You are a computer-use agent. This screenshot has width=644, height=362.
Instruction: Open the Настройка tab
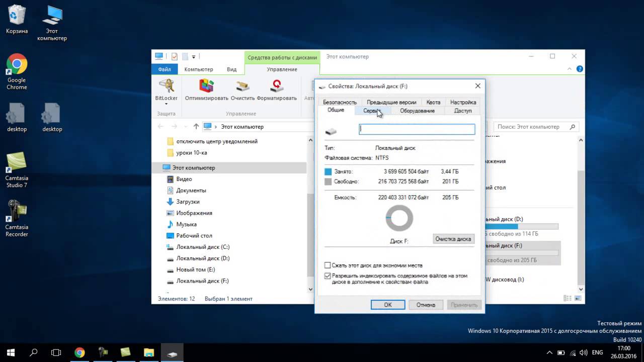coord(463,102)
